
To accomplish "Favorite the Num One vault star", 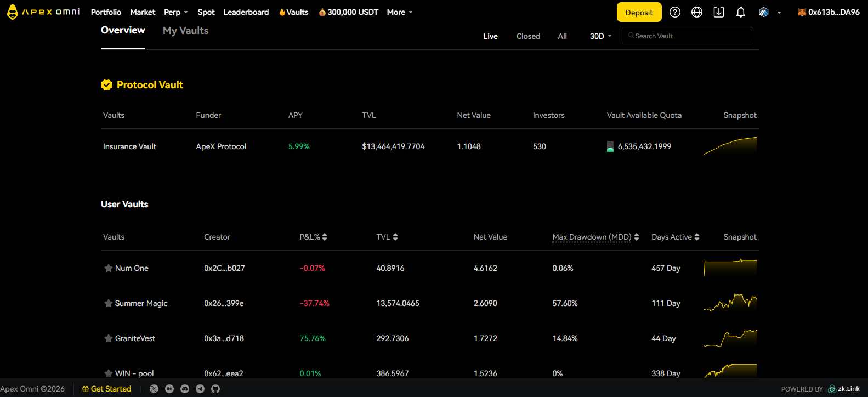I will pyautogui.click(x=109, y=268).
